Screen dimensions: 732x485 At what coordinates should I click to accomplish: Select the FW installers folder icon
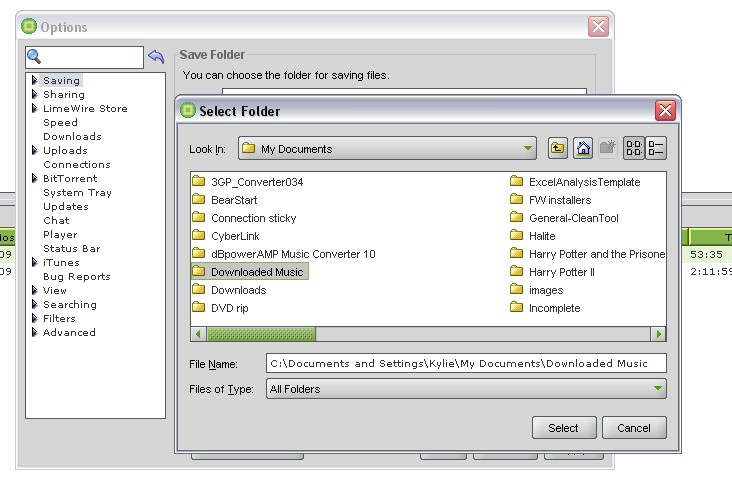516,199
